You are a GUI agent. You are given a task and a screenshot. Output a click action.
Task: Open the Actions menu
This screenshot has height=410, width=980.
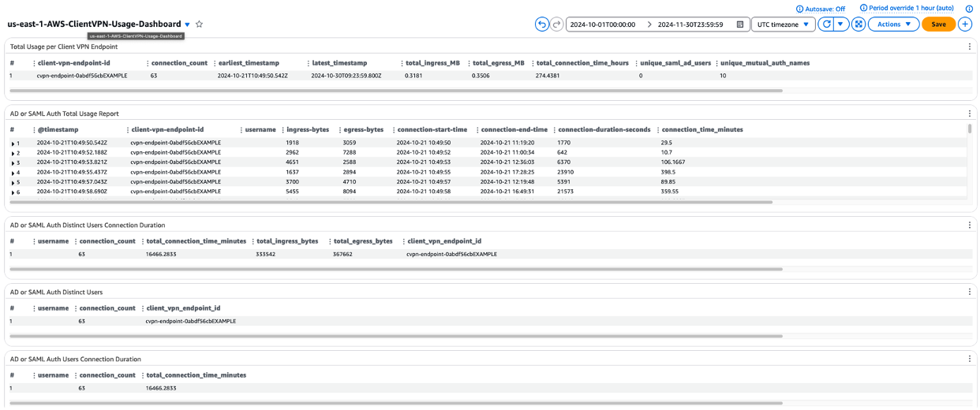click(x=893, y=24)
